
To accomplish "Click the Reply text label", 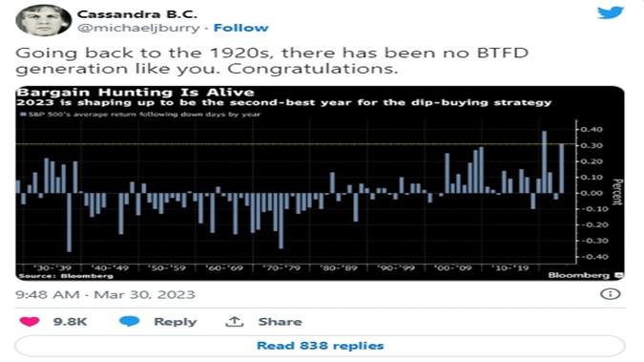I will tap(176, 321).
